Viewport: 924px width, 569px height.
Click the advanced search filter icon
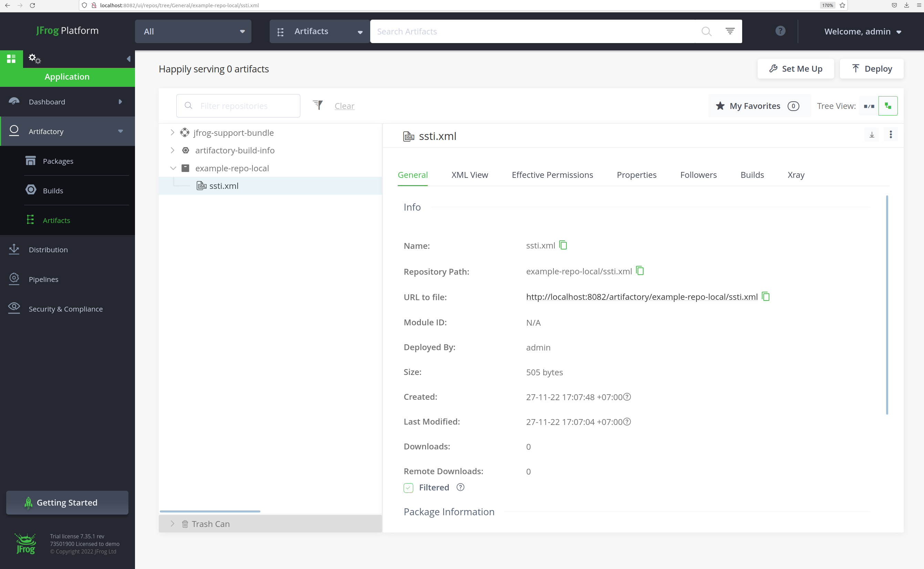[x=730, y=31]
